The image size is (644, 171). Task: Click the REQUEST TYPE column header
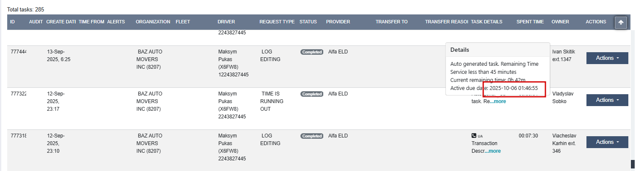pos(277,22)
